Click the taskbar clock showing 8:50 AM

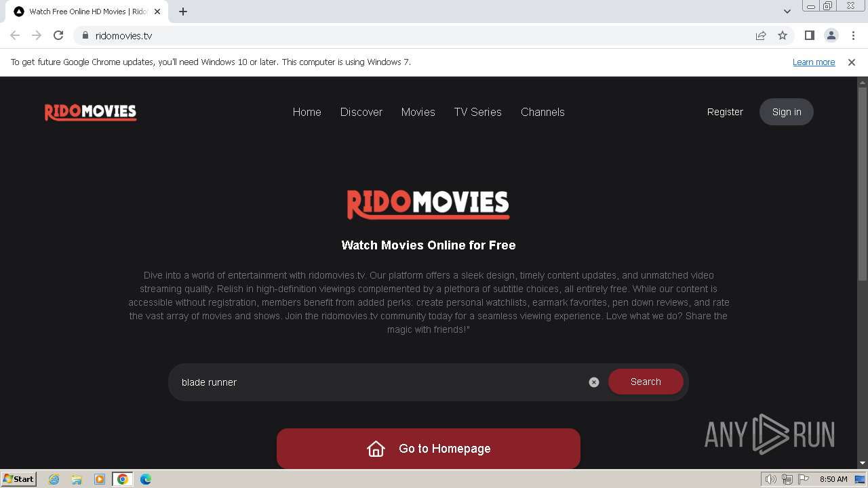click(x=833, y=479)
